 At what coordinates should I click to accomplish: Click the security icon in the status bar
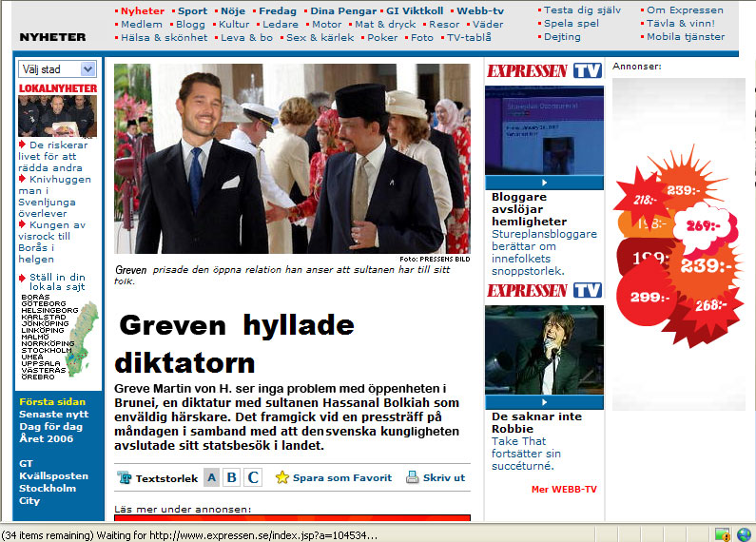(x=723, y=534)
